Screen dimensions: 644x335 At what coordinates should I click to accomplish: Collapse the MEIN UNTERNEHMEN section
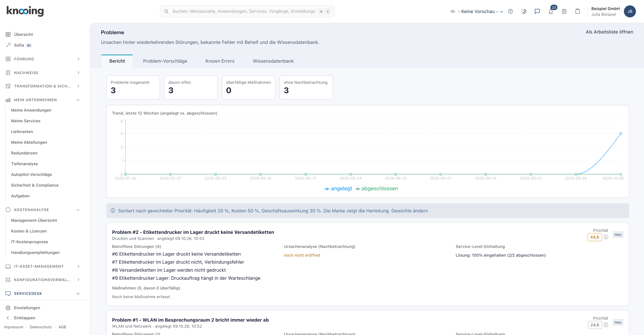click(x=43, y=100)
